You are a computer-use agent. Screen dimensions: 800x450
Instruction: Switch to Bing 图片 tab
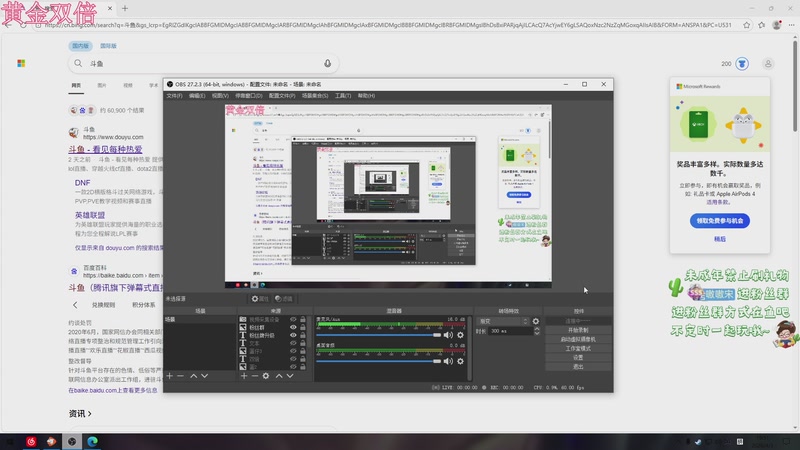[102, 85]
